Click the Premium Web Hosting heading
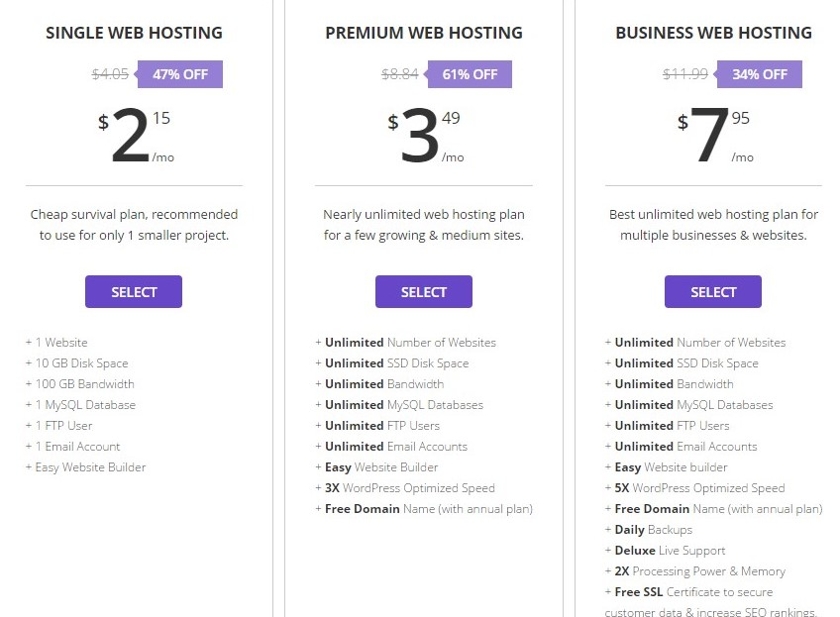840x617 pixels. tap(424, 33)
